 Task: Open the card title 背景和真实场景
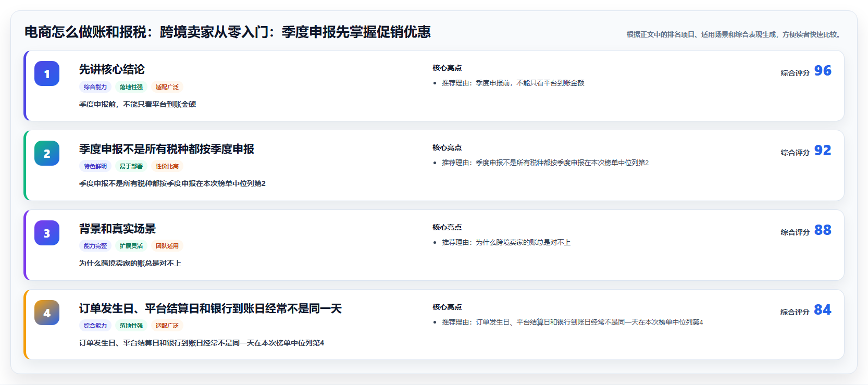tap(117, 229)
